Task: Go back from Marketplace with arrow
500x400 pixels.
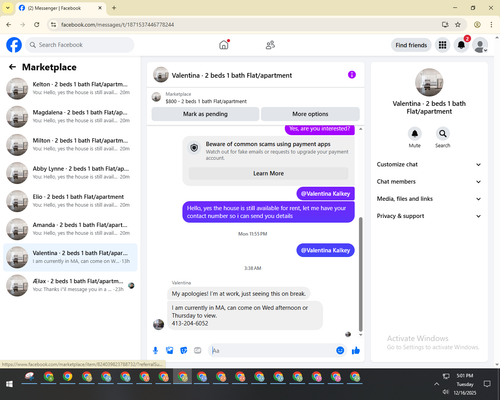Action: pyautogui.click(x=12, y=67)
